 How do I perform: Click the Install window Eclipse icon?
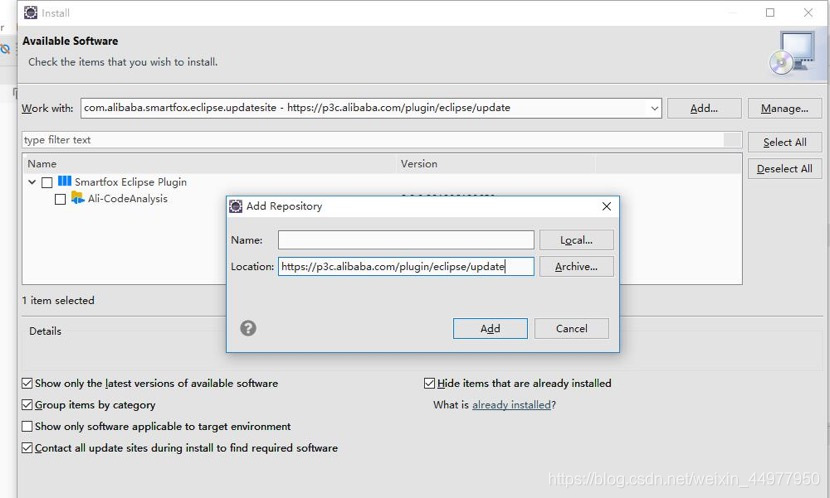(x=31, y=12)
